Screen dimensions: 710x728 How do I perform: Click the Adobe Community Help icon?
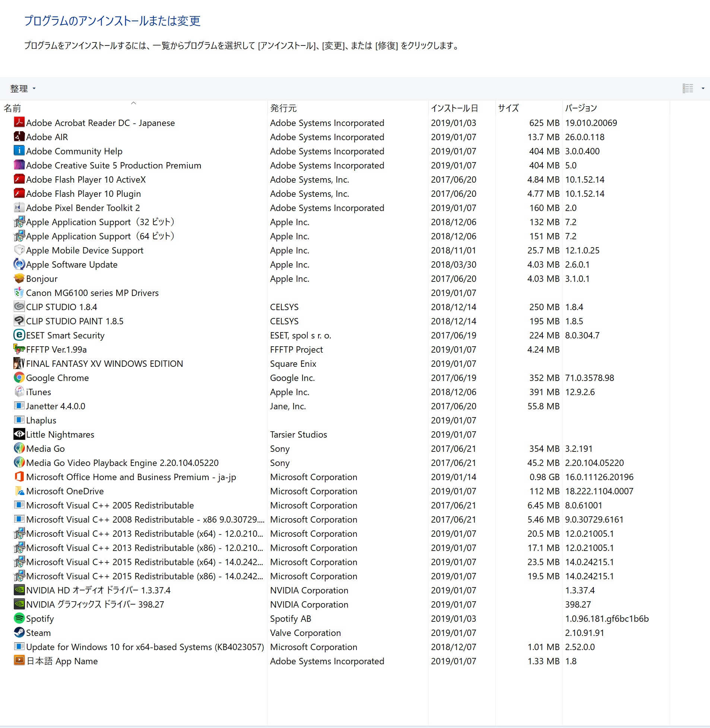[x=19, y=151]
